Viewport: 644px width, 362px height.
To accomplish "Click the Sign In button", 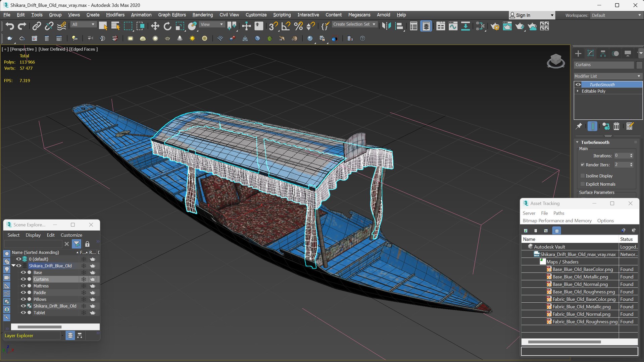I will coord(523,15).
